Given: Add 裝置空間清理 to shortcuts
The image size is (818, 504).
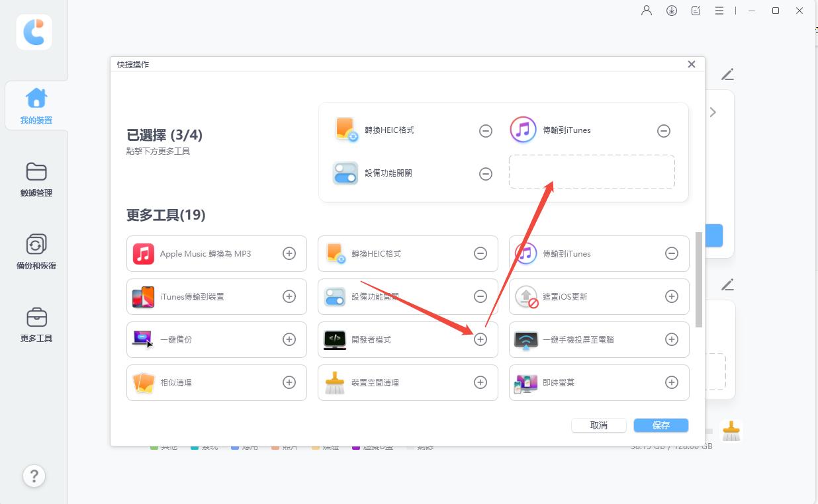Looking at the screenshot, I should pos(480,382).
